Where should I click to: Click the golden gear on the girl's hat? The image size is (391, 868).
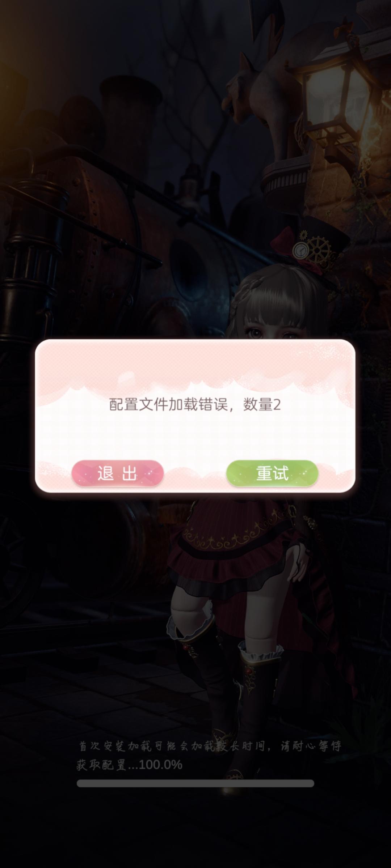pyautogui.click(x=318, y=250)
